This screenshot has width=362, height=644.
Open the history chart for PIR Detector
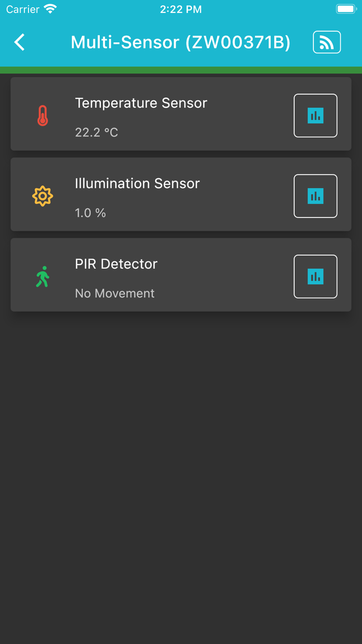(315, 276)
